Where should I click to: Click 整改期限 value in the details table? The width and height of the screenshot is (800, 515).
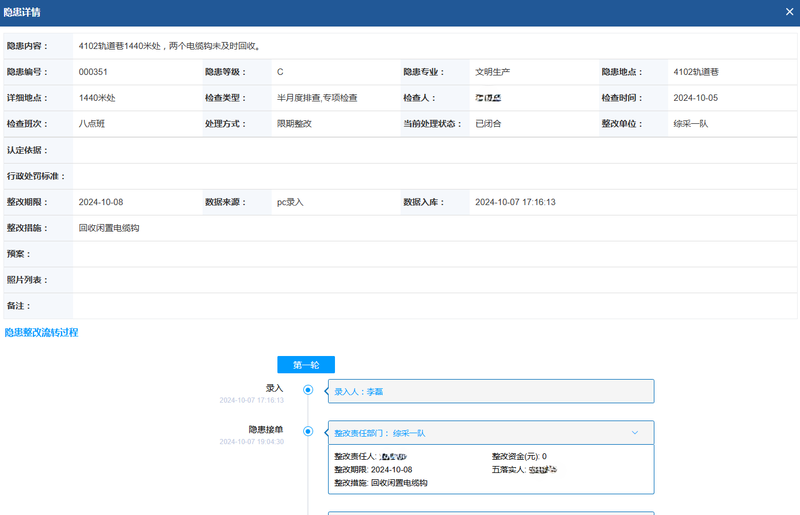click(101, 202)
